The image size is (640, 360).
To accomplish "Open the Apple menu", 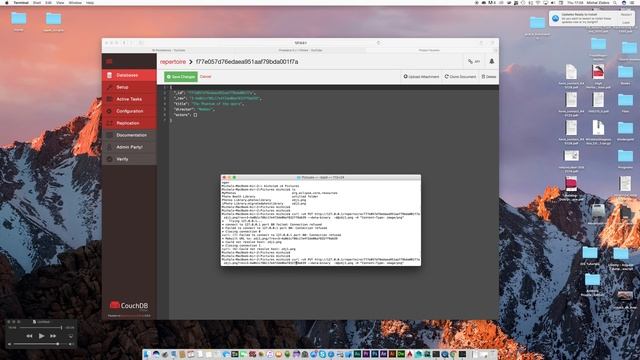I will coord(7,2).
